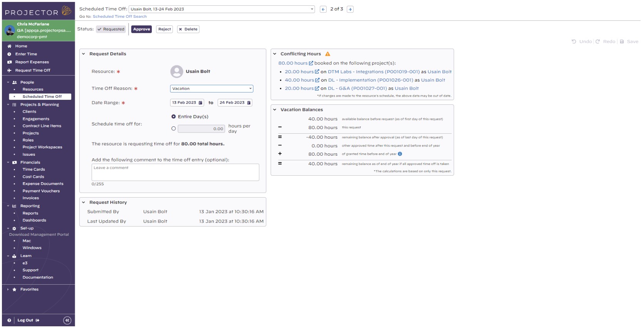The image size is (644, 329).
Task: Click the Reject button
Action: click(x=164, y=29)
